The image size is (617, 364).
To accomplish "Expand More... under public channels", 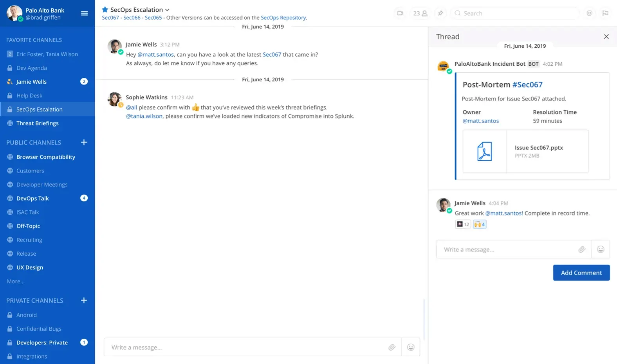I will 16,281.
